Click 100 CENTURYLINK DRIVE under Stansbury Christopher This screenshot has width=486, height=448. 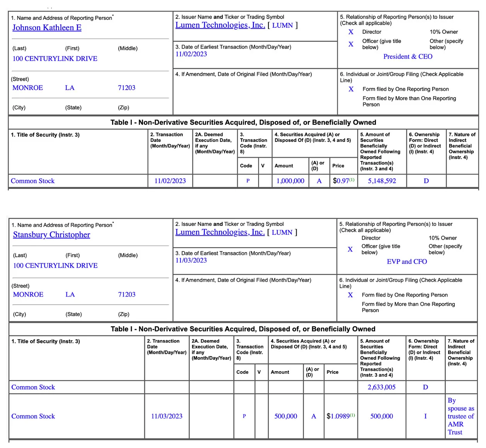coord(55,266)
